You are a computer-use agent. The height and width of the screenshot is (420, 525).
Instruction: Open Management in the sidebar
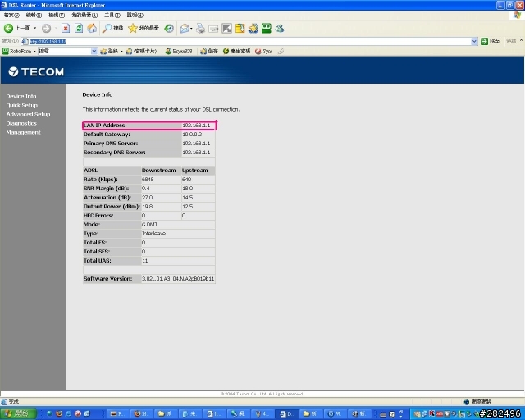click(23, 132)
